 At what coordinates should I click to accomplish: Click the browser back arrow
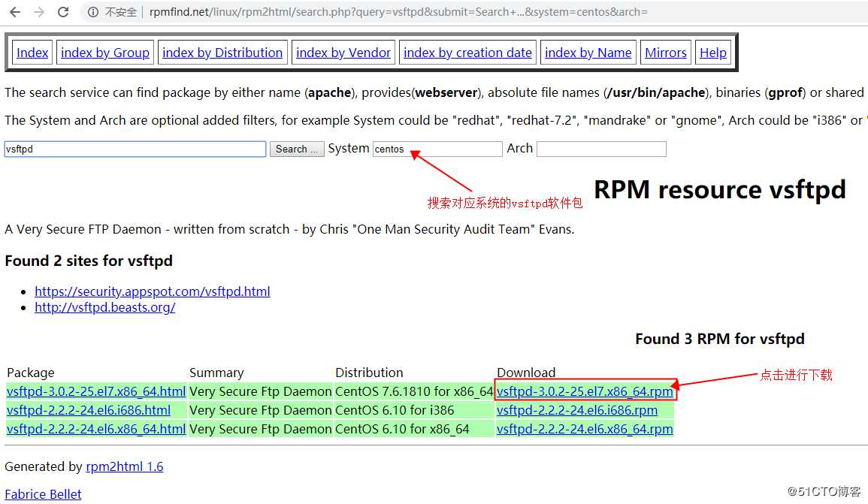point(15,11)
